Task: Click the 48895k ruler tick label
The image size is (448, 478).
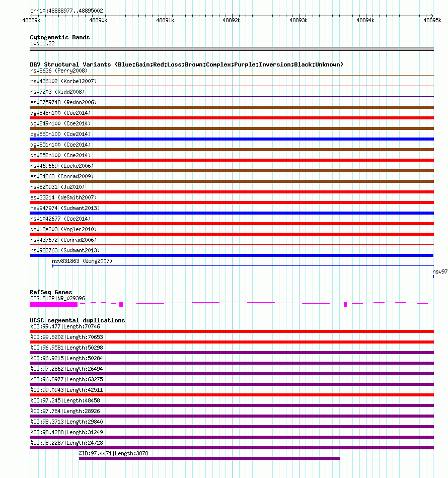Action: [x=432, y=20]
